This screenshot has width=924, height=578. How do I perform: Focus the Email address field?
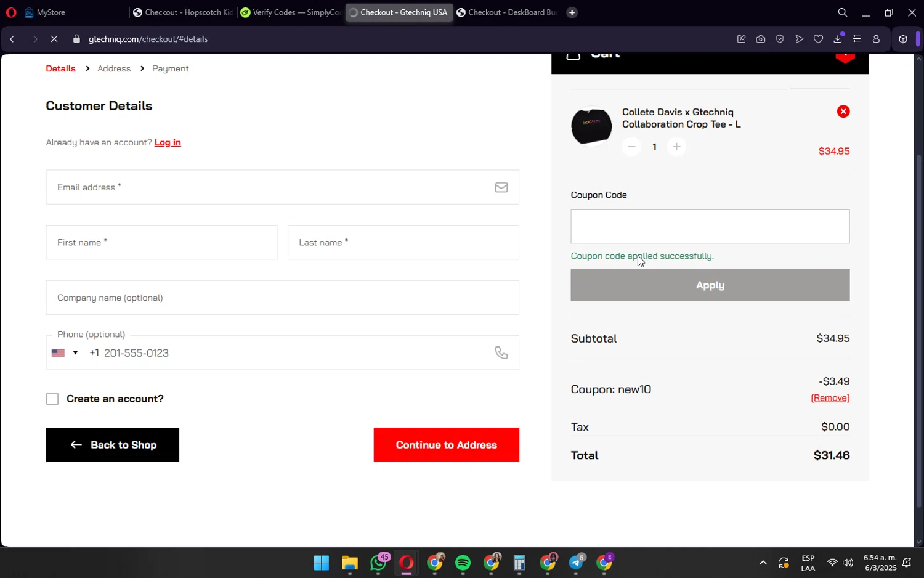coord(282,187)
